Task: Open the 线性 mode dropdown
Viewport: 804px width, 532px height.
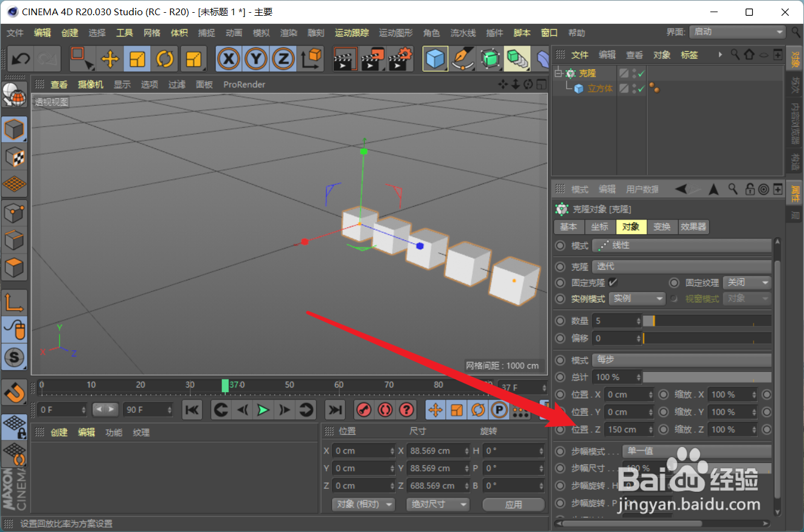Action: click(682, 245)
